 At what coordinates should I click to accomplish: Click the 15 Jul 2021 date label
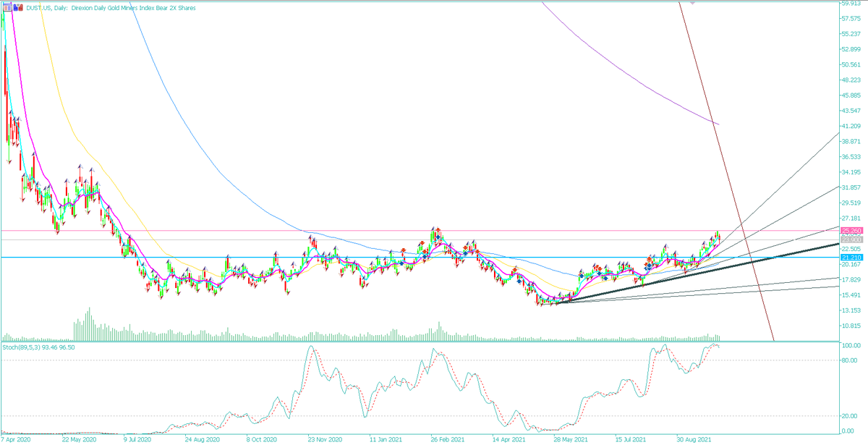pyautogui.click(x=632, y=439)
